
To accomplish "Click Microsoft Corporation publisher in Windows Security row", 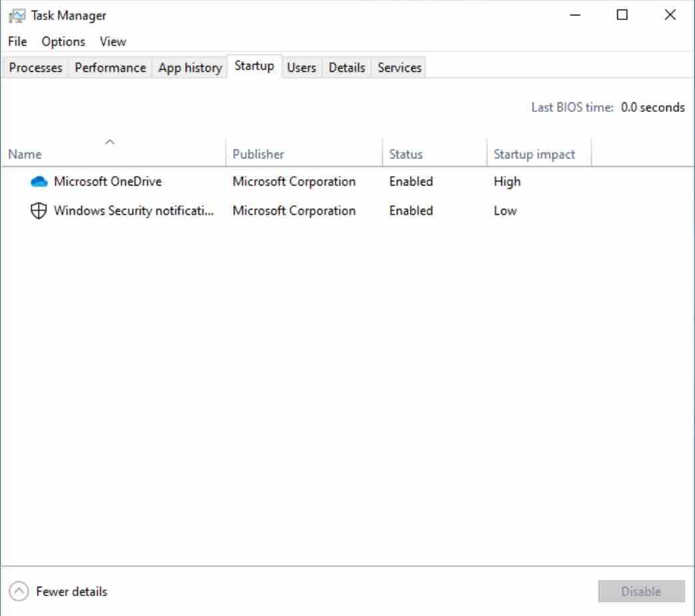I will pyautogui.click(x=294, y=210).
